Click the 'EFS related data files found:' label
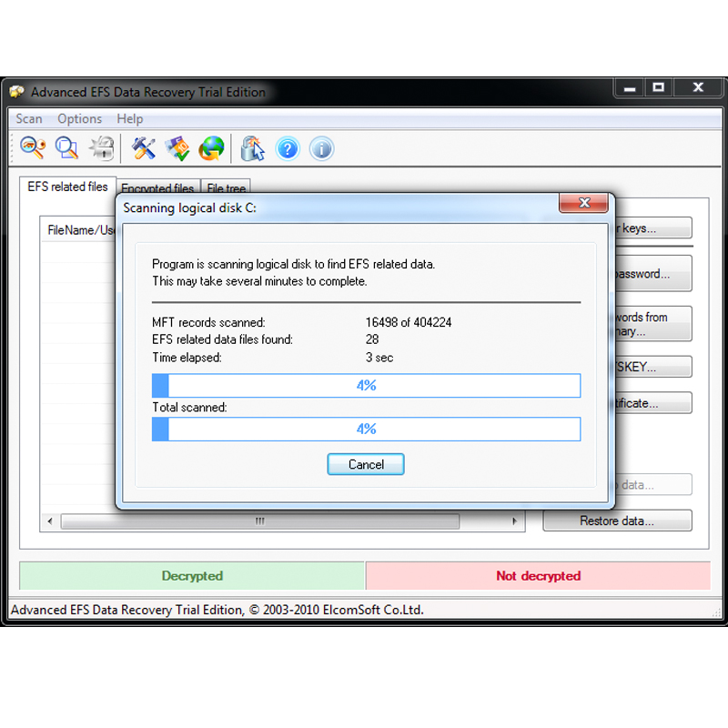 click(x=222, y=339)
